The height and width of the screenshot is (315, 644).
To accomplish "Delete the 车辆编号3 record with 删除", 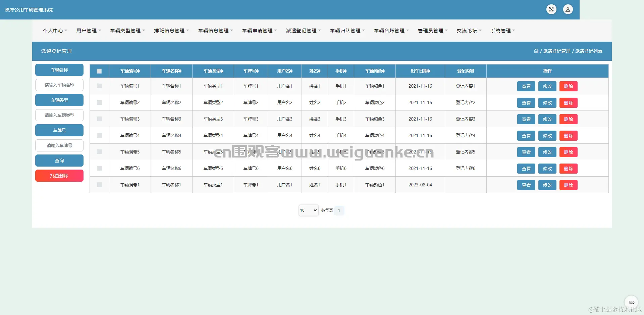I will coord(569,119).
